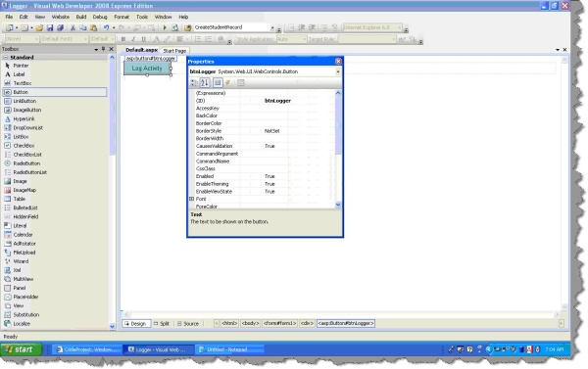Image resolution: width=588 pixels, height=369 pixels.
Task: Open the Website menu
Action: click(61, 17)
